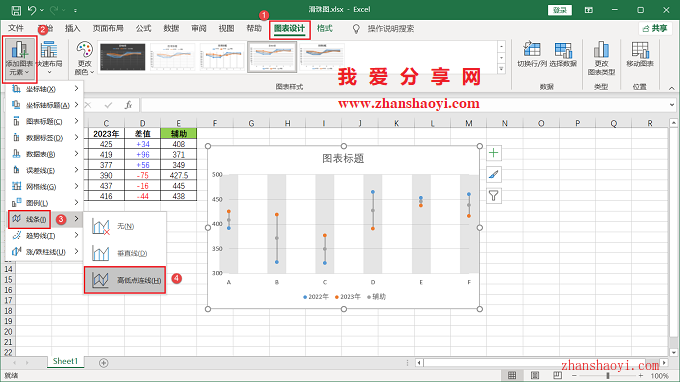Open the View tab
This screenshot has height=382, width=680.
(x=226, y=28)
